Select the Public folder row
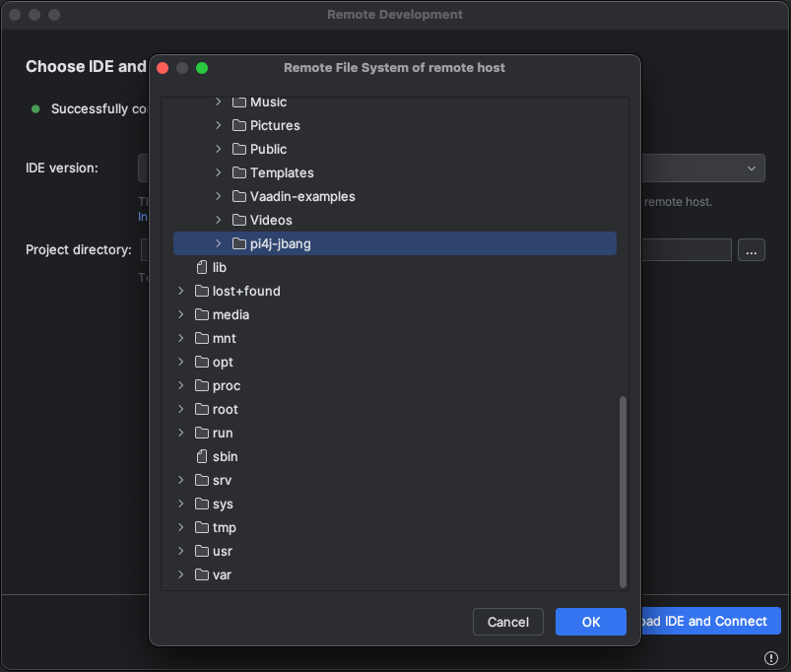This screenshot has width=791, height=672. [x=268, y=149]
